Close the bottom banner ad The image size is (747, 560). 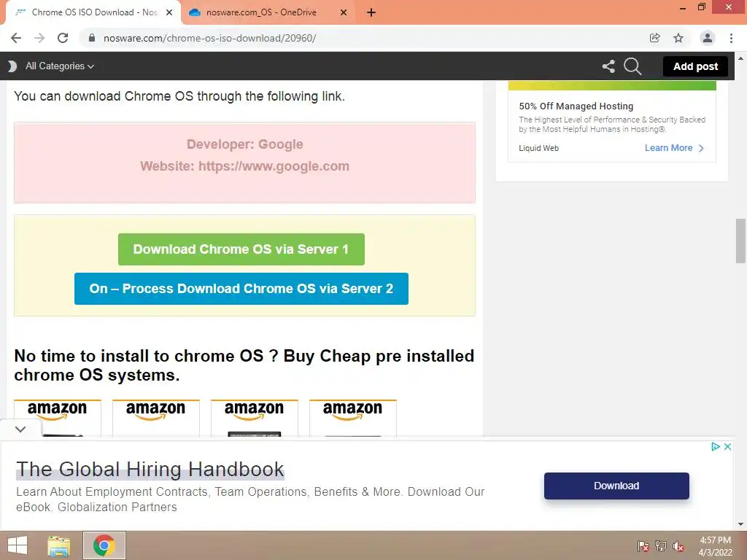(x=727, y=447)
